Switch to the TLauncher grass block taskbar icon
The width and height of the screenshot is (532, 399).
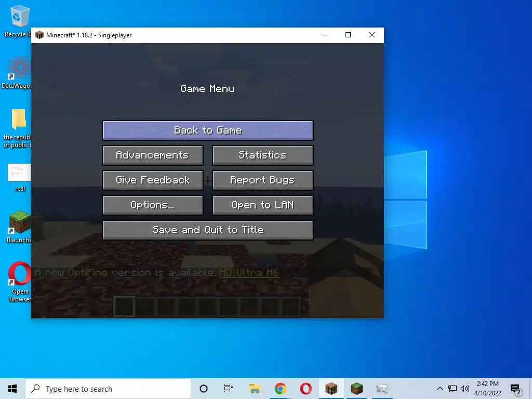point(356,389)
